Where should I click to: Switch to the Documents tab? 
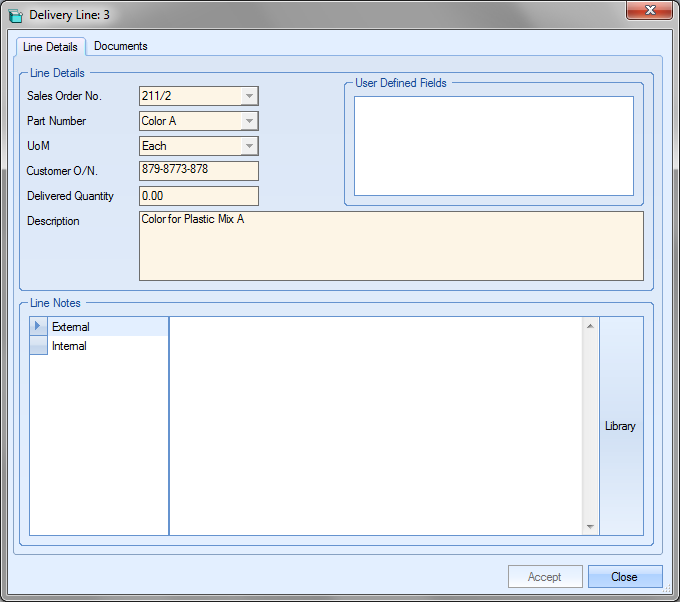point(121,46)
